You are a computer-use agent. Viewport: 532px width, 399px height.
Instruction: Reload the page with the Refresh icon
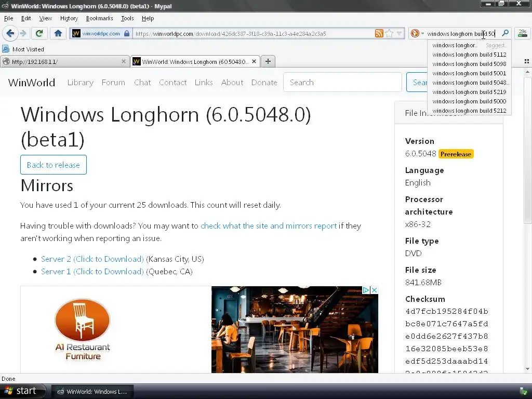pyautogui.click(x=39, y=33)
